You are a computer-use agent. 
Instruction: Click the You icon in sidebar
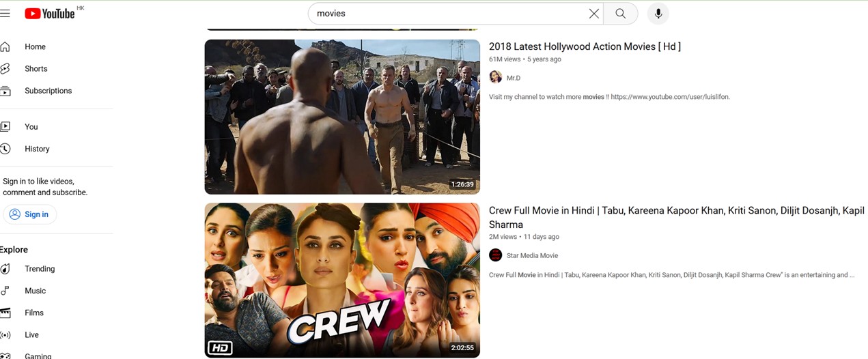tap(5, 126)
